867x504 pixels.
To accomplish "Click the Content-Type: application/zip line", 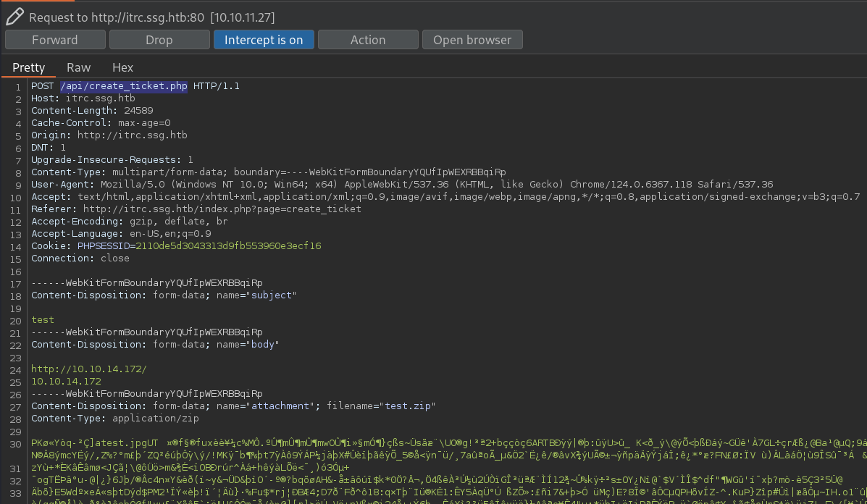I will pyautogui.click(x=115, y=419).
